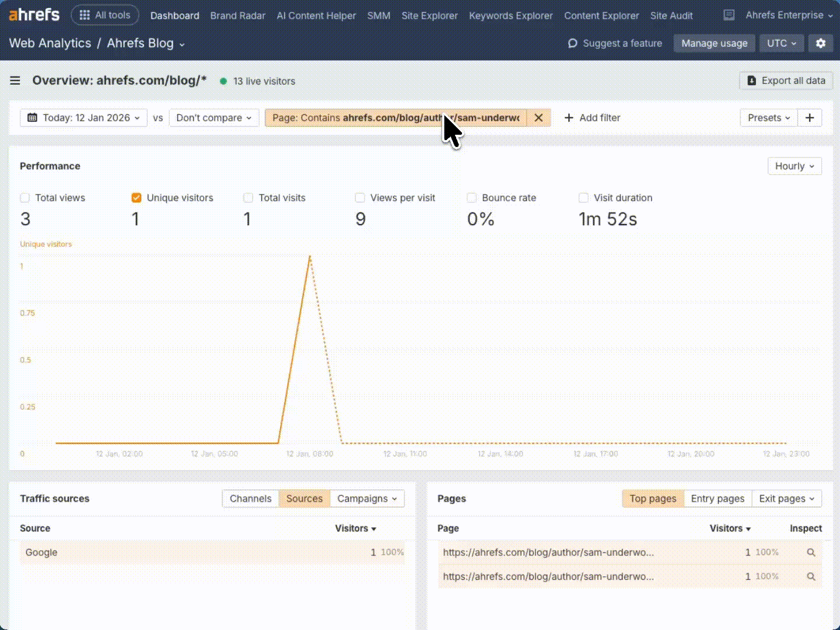
Task: Click the Ahrefs logo
Action: [34, 15]
